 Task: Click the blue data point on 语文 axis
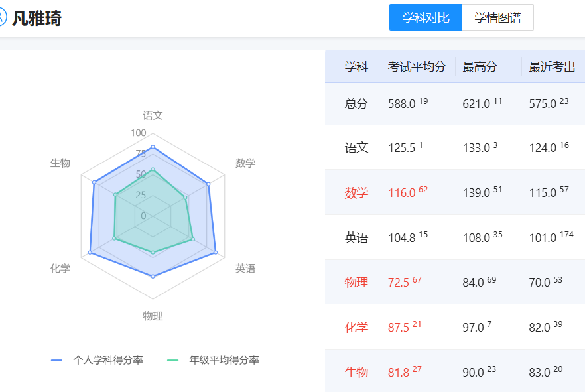pyautogui.click(x=153, y=147)
